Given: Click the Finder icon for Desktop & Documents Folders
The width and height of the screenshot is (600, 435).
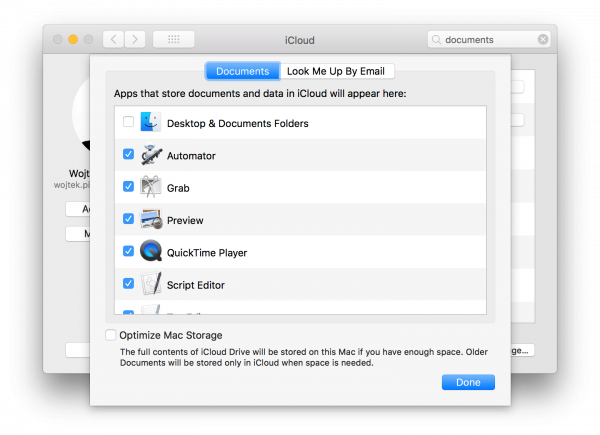Looking at the screenshot, I should click(x=150, y=122).
